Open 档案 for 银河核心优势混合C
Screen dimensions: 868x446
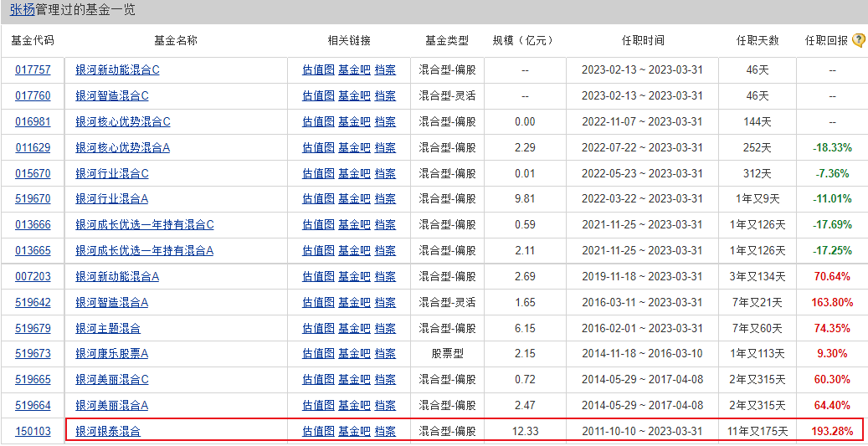(385, 121)
